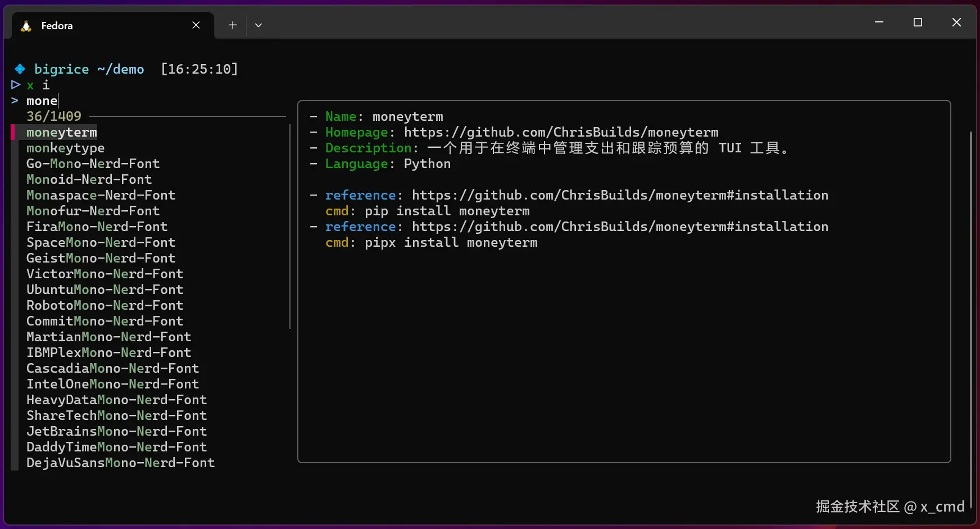The width and height of the screenshot is (980, 529).
Task: Expand the new tab profile dropdown
Action: [258, 25]
